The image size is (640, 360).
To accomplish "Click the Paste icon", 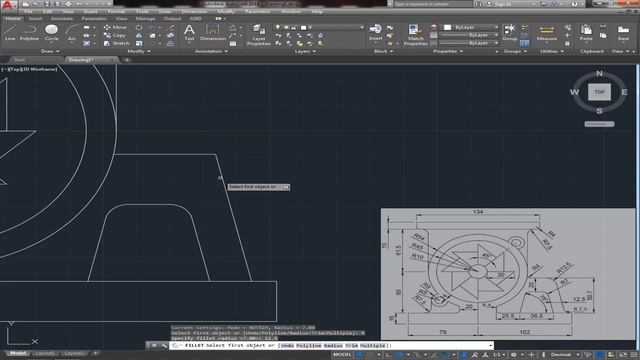I will 586,32.
